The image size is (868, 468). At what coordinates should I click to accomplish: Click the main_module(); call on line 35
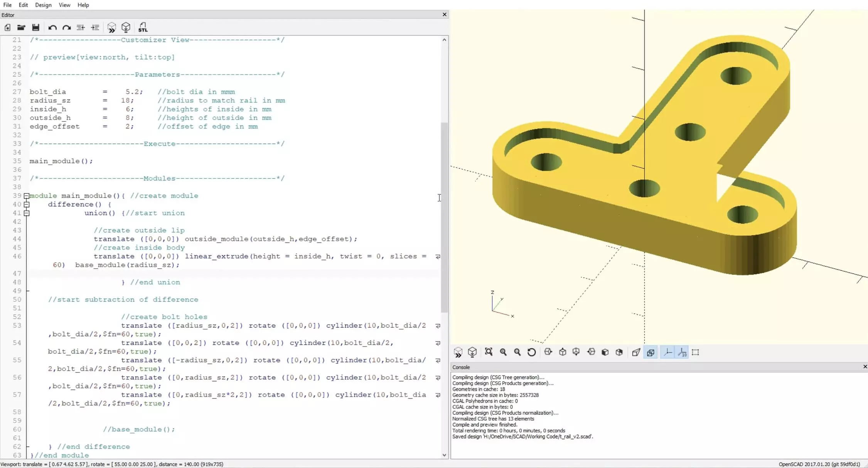61,161
